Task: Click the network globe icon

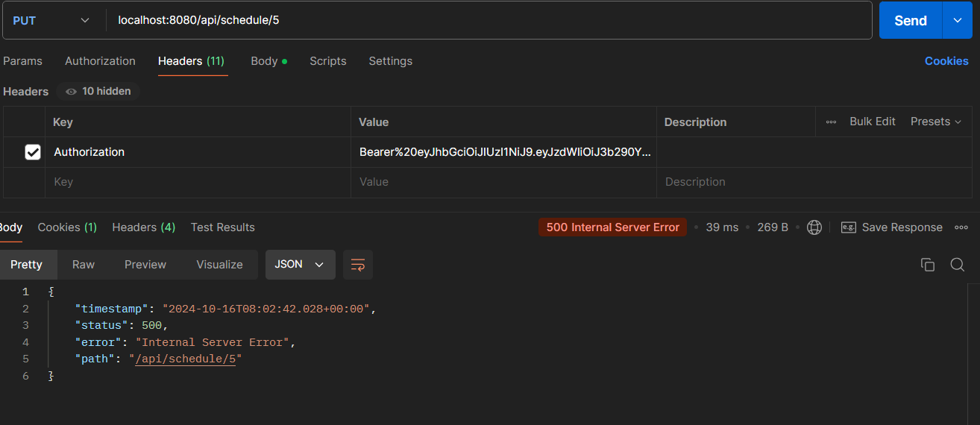Action: [x=814, y=227]
